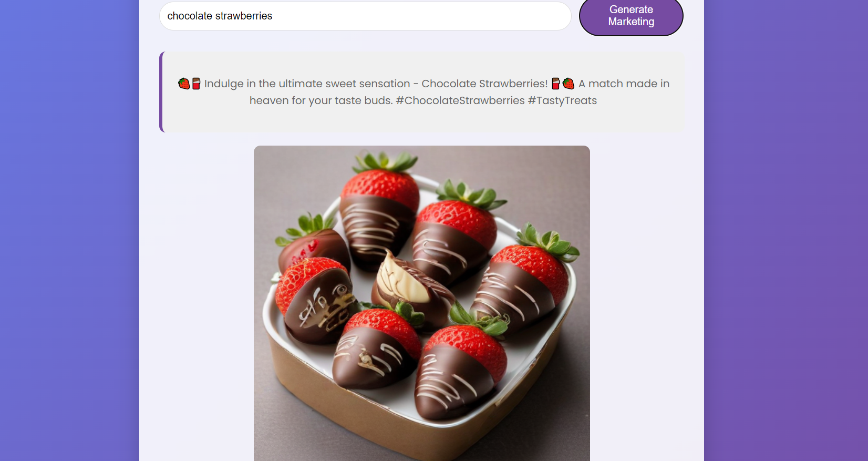Viewport: 868px width, 461px height.
Task: Click the first strawberry emoji before 'Indulge'
Action: (x=184, y=84)
